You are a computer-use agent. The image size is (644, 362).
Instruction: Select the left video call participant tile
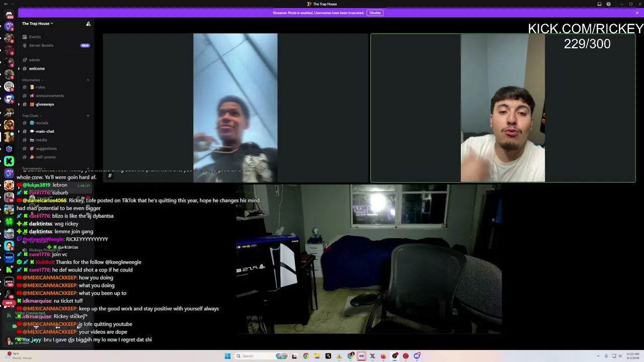tap(235, 108)
